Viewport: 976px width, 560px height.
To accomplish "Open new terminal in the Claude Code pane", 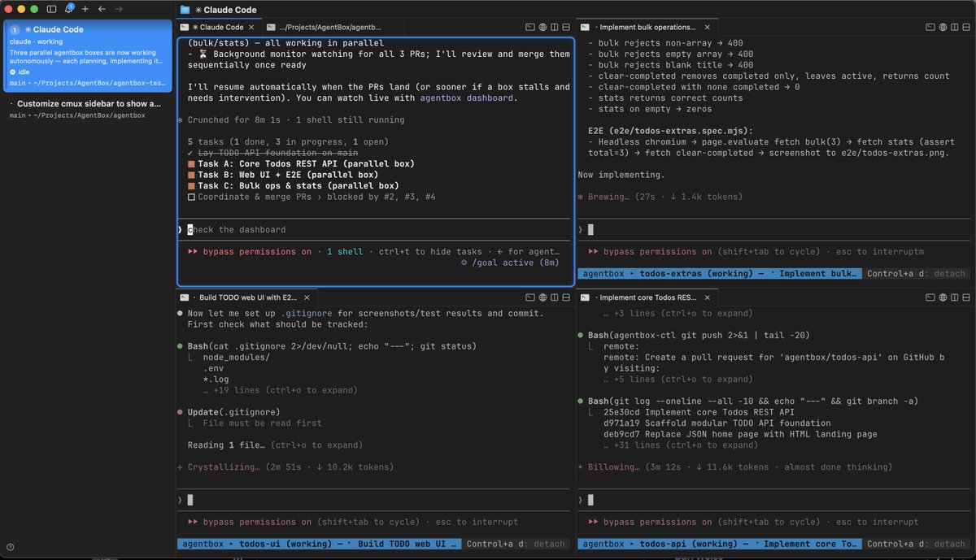I will click(530, 27).
